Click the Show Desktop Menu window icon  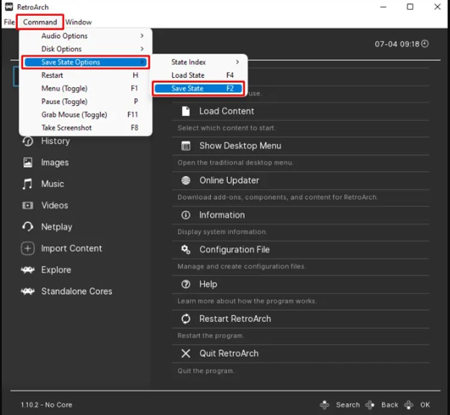pos(186,146)
